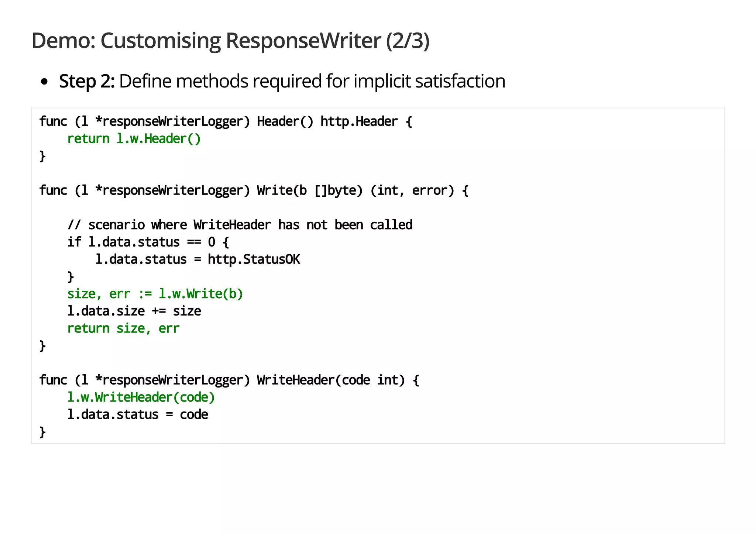The height and width of the screenshot is (534, 756).
Task: Click the bullet text 'Step 2:'
Action: (87, 81)
